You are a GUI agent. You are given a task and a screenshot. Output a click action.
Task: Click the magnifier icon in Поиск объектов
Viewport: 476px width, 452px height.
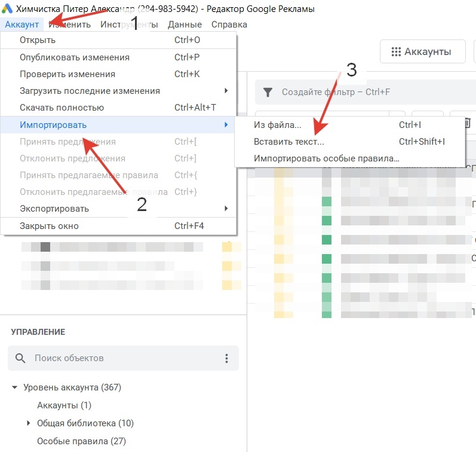20,358
